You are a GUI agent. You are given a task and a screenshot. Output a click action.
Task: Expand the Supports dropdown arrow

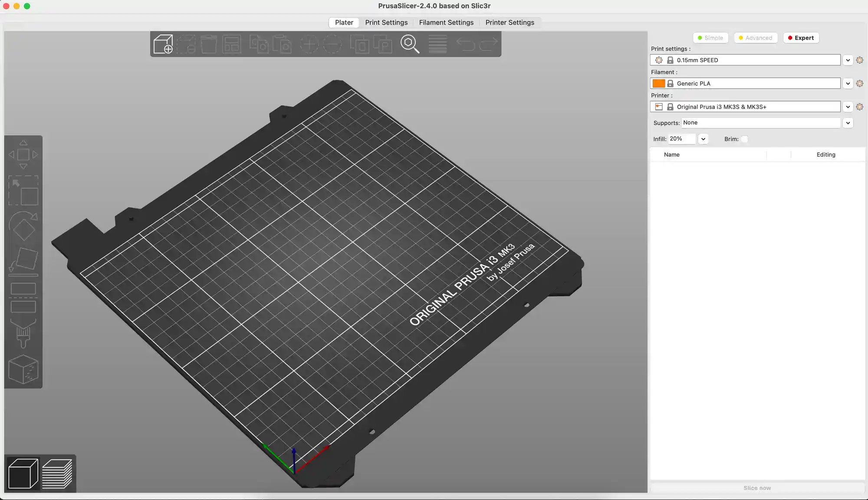[848, 123]
